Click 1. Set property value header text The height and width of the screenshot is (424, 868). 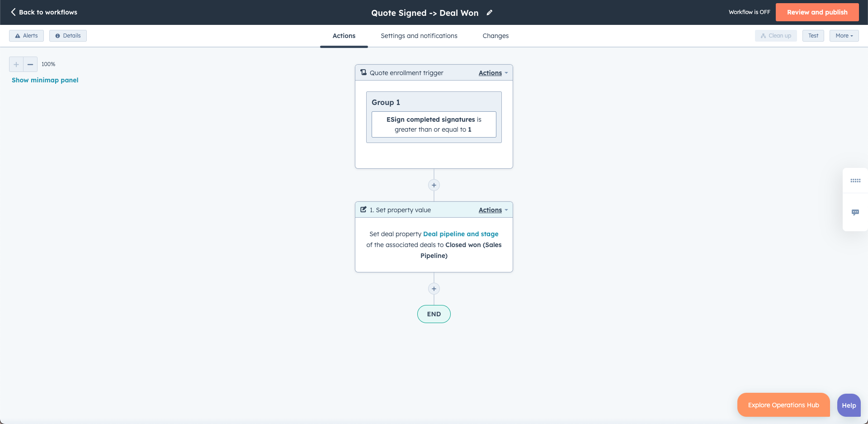point(400,210)
